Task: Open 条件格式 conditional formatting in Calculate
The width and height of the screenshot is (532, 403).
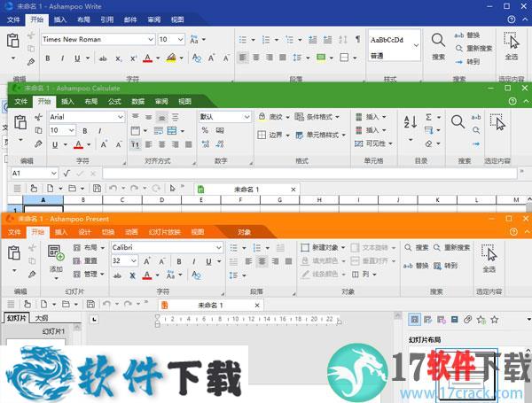Action: pyautogui.click(x=317, y=117)
